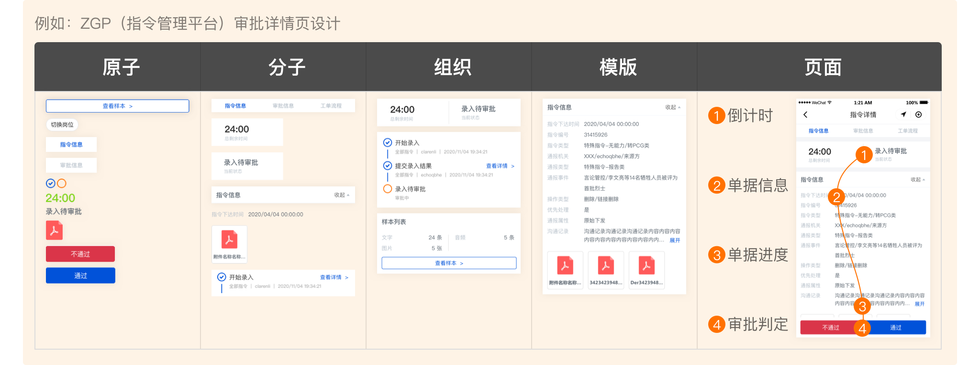Click the 模版 column header
Viewport: 980px width, 365px height.
[618, 67]
